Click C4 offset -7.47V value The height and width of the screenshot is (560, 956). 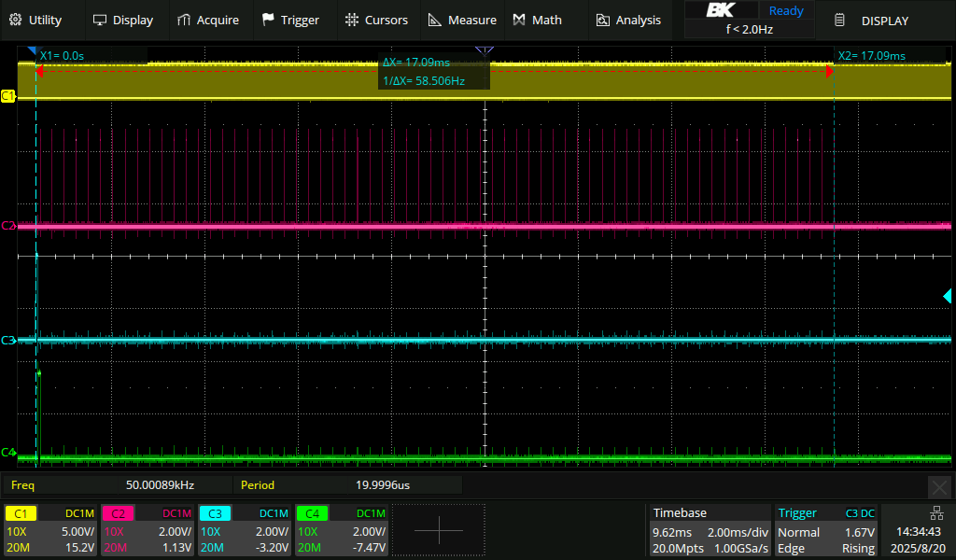368,547
